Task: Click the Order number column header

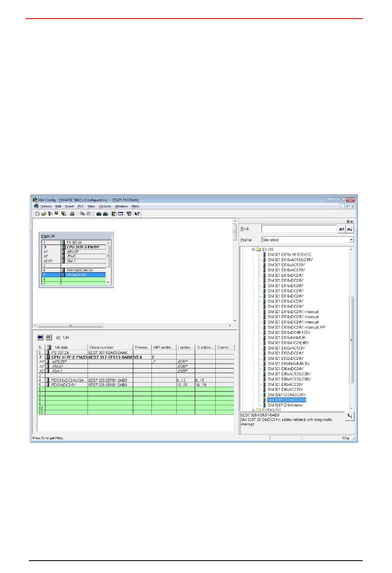Action: (110, 347)
